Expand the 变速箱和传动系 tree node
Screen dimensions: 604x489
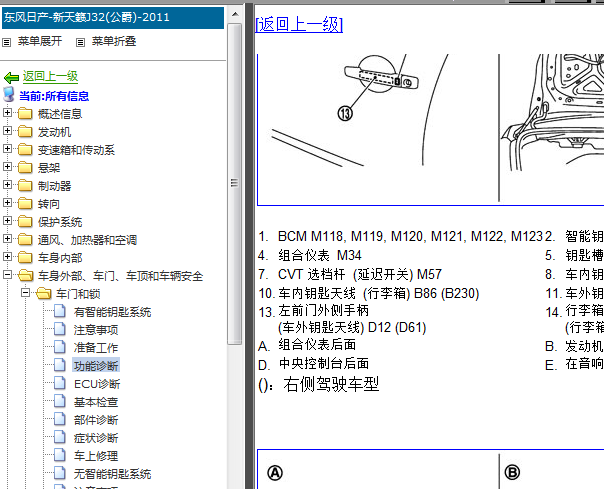7,148
